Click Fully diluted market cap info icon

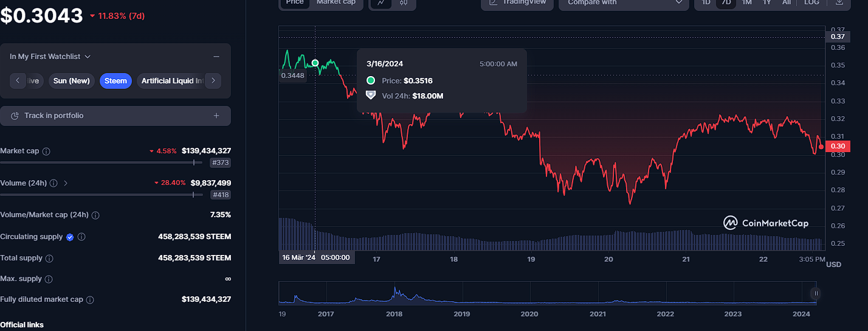tap(90, 300)
